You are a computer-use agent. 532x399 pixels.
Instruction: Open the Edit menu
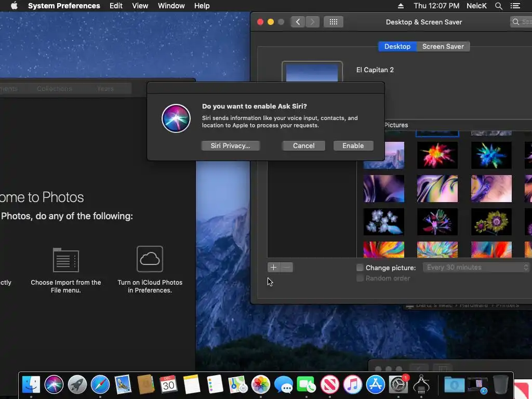[x=116, y=6]
